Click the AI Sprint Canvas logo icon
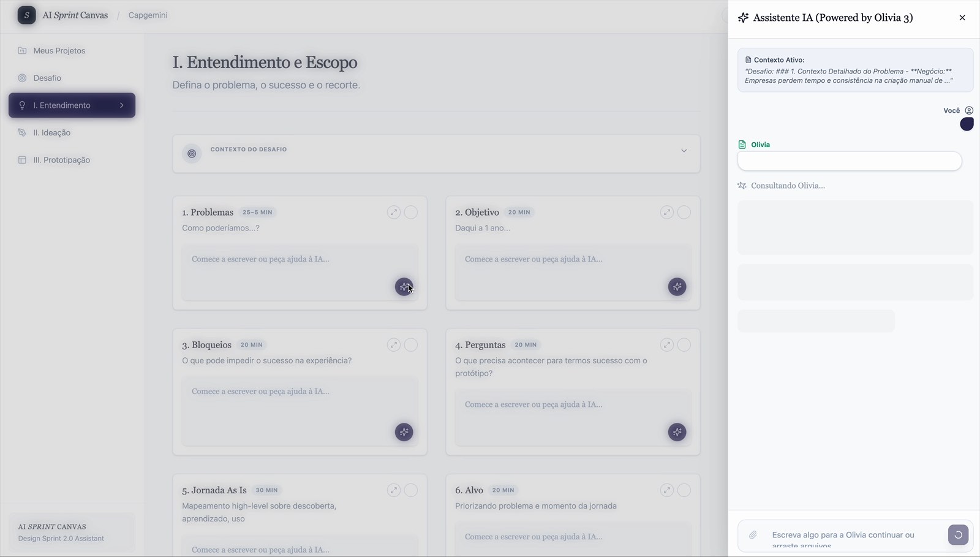Viewport: 980px width, 557px height. point(26,15)
